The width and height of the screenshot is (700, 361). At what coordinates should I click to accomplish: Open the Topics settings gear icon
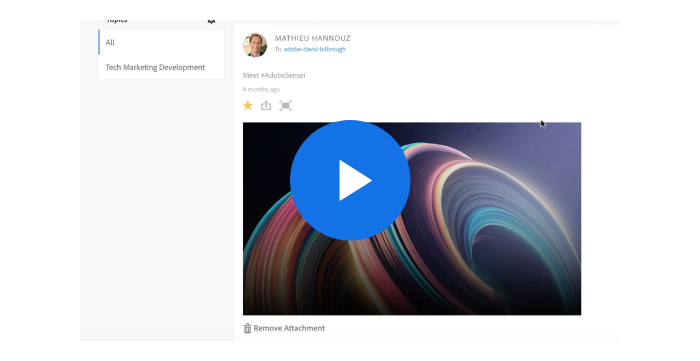212,21
